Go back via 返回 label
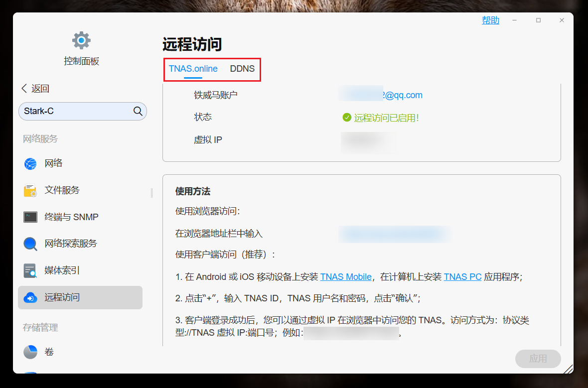The width and height of the screenshot is (588, 388). pos(40,89)
